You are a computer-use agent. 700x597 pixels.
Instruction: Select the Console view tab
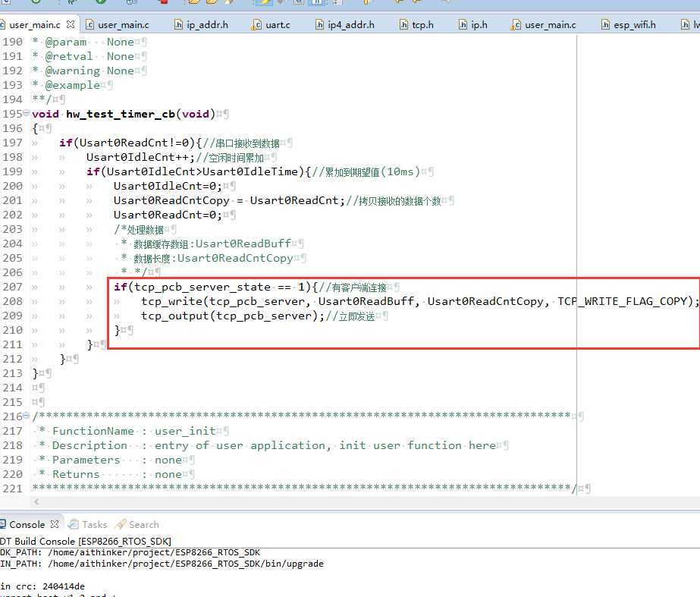pyautogui.click(x=27, y=524)
